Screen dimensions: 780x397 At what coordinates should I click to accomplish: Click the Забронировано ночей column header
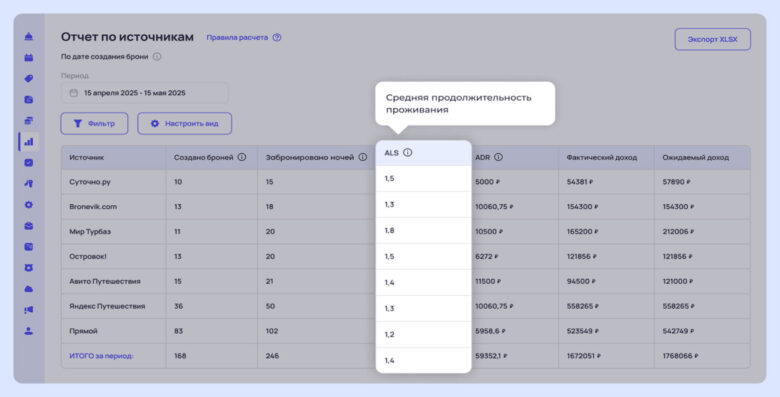309,157
